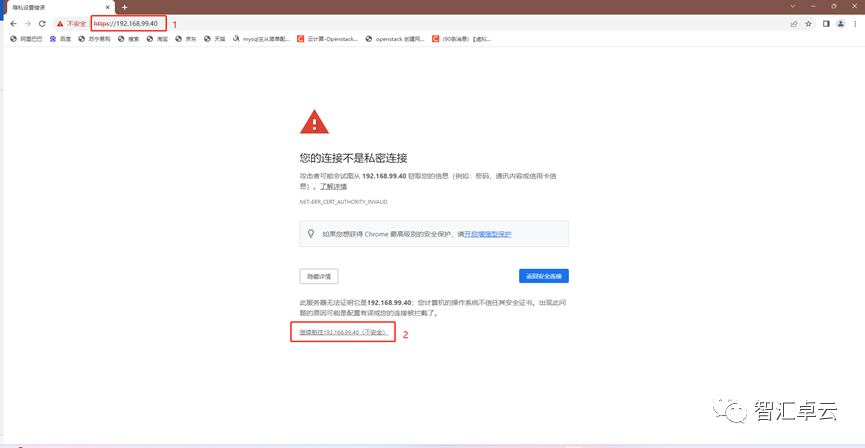
Task: Open the 不安全 security warning indicator
Action: (x=71, y=24)
